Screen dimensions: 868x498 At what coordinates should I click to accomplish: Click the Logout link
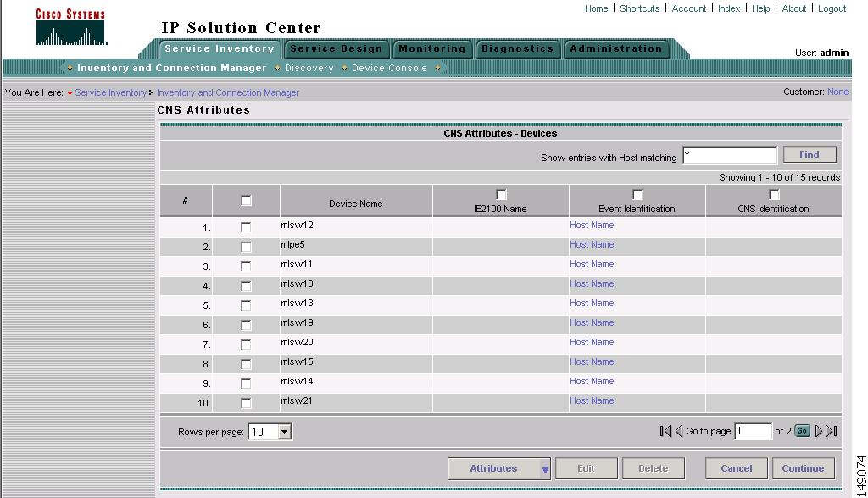pyautogui.click(x=832, y=8)
